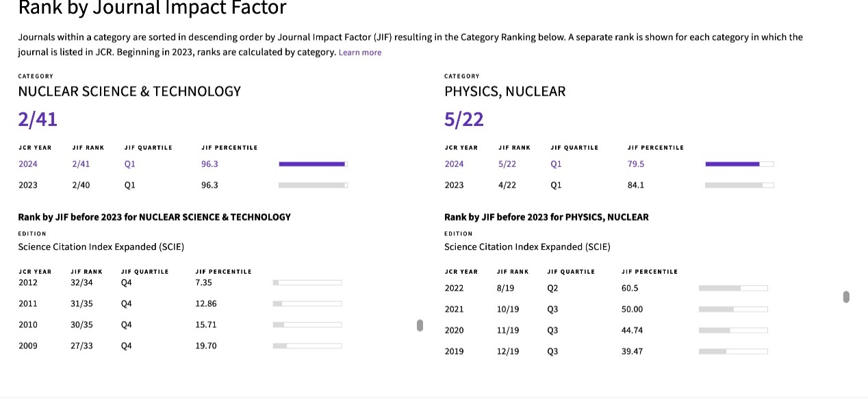868x399 pixels.
Task: Click percentile bar for 2012 row
Action: [307, 282]
